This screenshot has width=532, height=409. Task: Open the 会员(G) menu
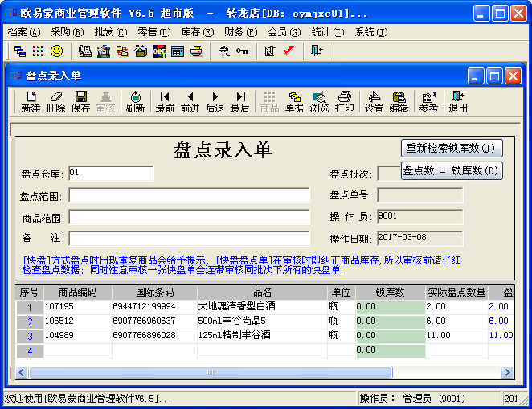284,32
